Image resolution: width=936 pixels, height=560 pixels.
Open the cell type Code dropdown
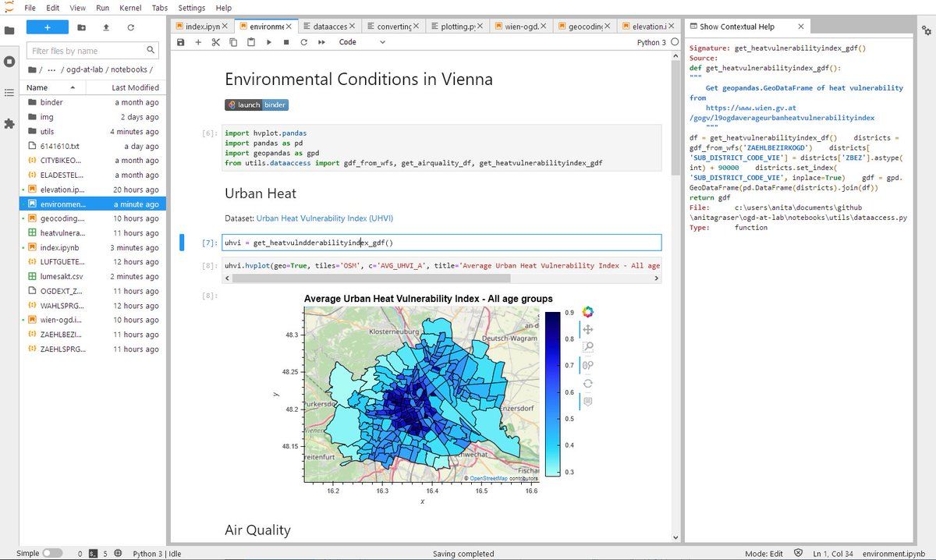click(362, 42)
